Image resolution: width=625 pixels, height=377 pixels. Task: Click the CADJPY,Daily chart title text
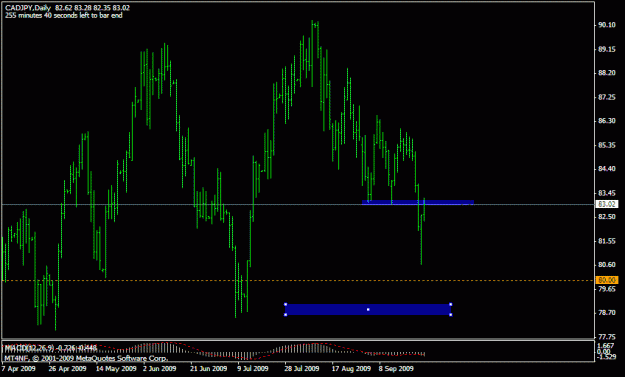click(28, 8)
